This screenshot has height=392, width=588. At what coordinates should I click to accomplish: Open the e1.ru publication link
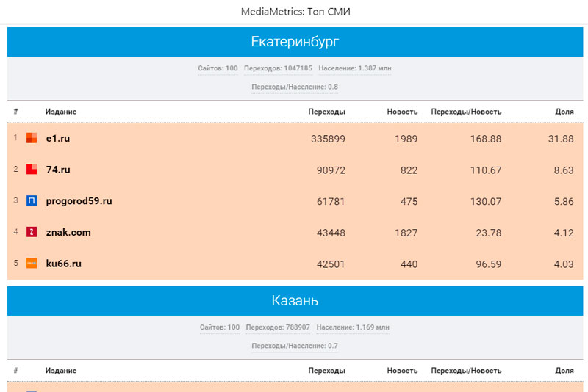[58, 138]
